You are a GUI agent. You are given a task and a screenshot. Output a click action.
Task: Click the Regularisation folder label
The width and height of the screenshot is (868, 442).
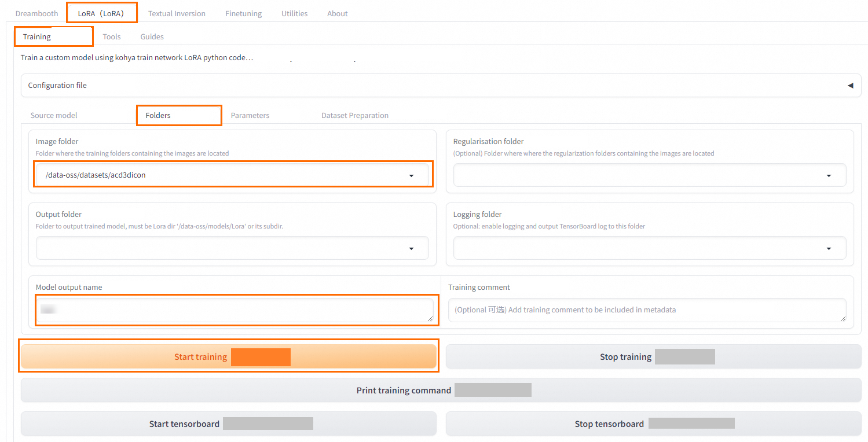click(488, 141)
